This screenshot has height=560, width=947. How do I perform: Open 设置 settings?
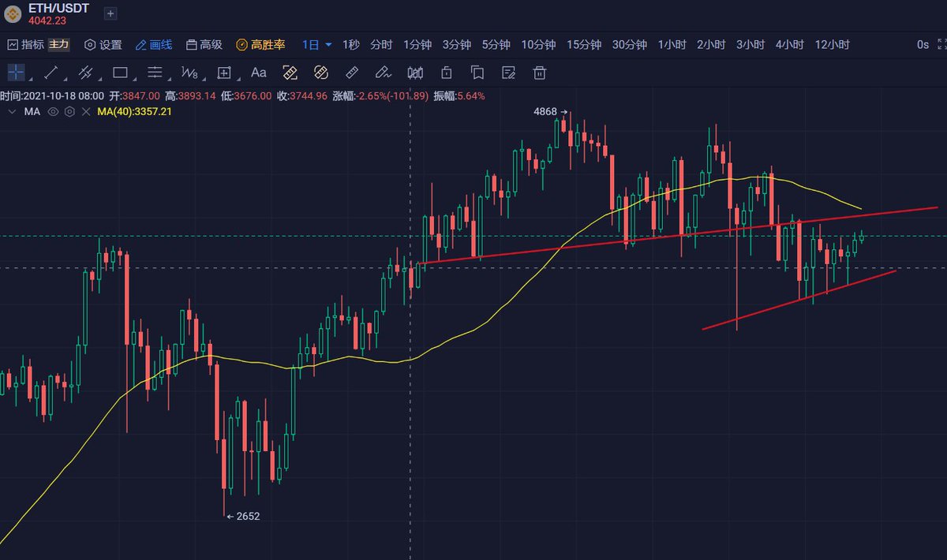[x=103, y=45]
